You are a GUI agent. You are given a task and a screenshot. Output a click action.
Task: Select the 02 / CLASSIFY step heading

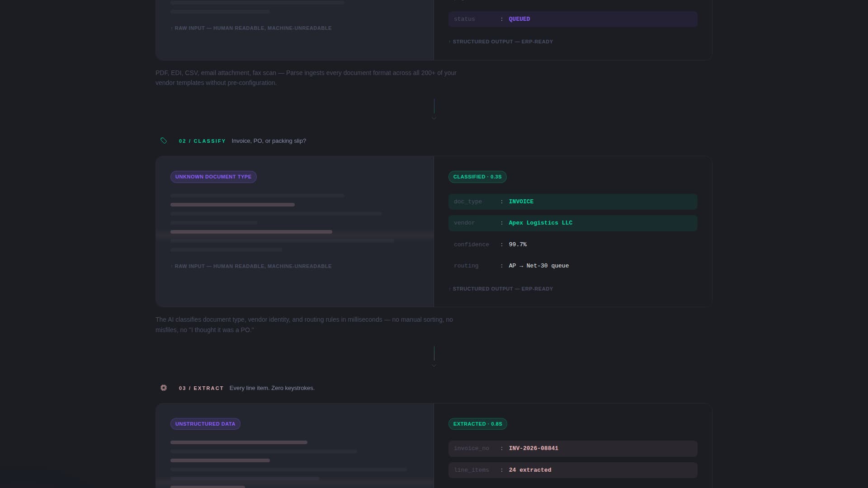coord(202,141)
